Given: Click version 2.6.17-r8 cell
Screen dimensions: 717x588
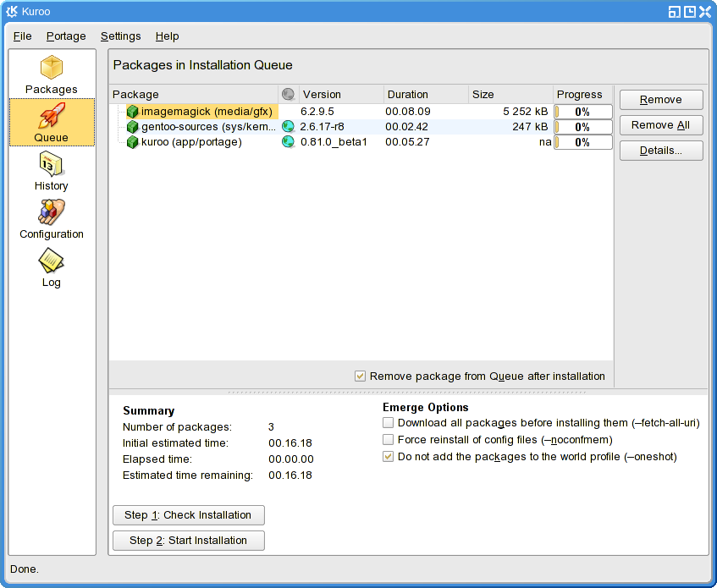Looking at the screenshot, I should [322, 127].
